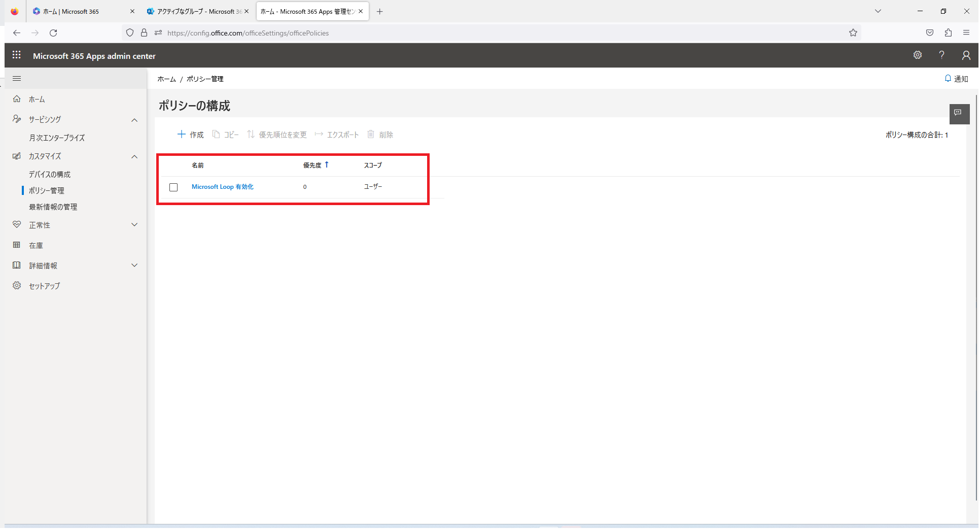980x529 pixels.
Task: Open the feedback chat icon
Action: coord(959,114)
